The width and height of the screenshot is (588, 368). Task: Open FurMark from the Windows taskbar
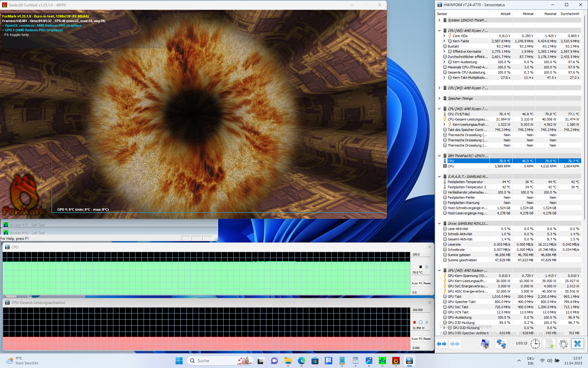pyautogui.click(x=396, y=361)
